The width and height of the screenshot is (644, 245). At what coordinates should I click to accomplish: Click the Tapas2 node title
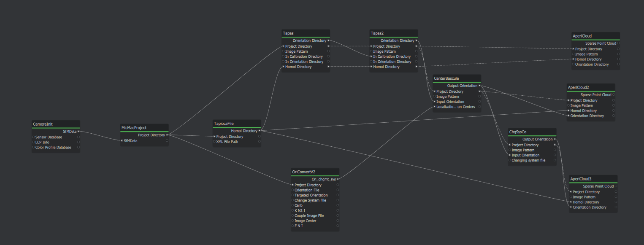(x=393, y=33)
